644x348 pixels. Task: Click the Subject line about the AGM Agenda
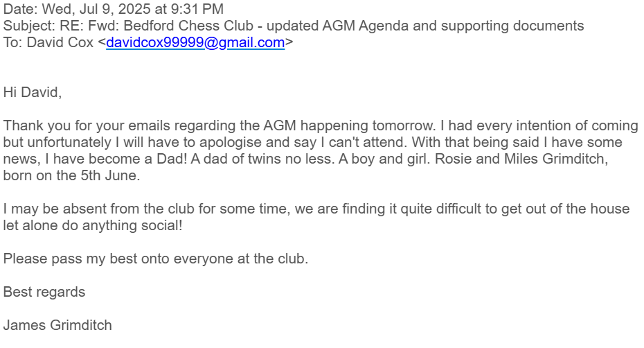(x=294, y=26)
